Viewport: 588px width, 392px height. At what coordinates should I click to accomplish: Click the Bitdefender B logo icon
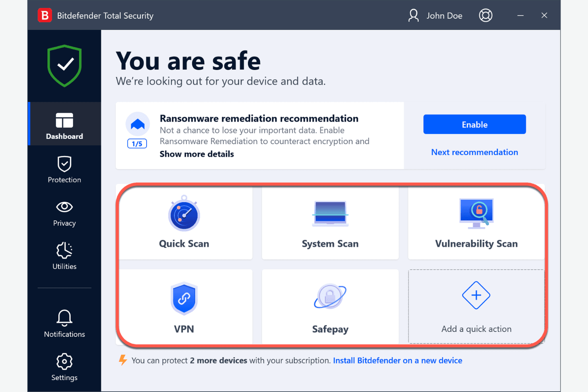pyautogui.click(x=45, y=15)
